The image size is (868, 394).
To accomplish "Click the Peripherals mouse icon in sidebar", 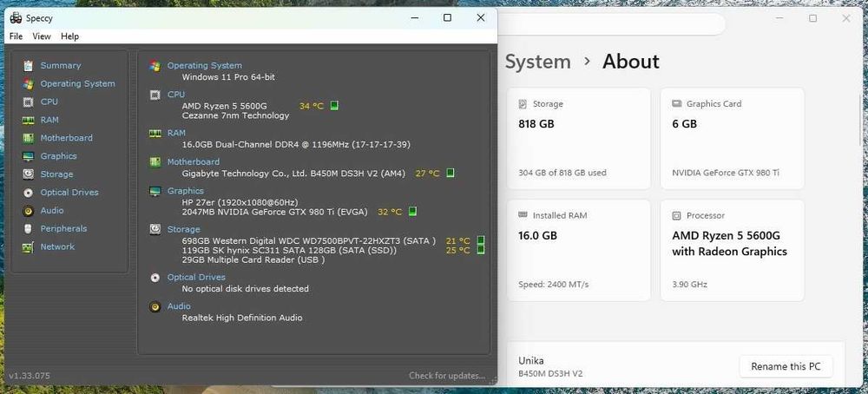I will pos(29,228).
